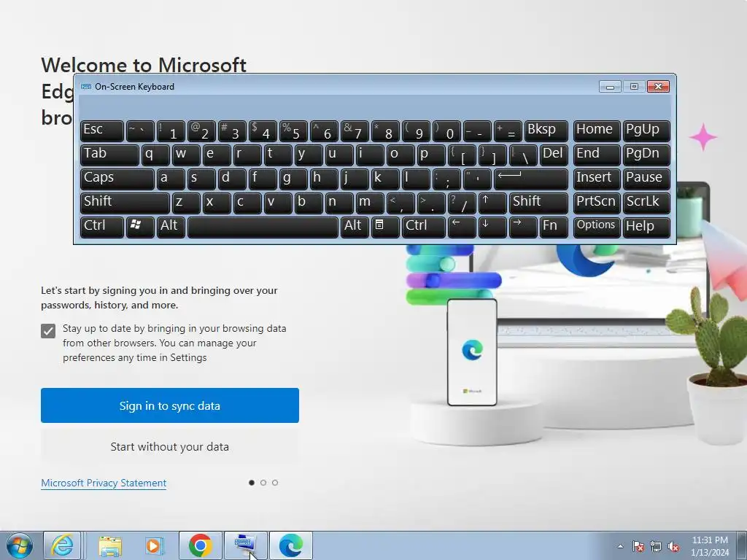The width and height of the screenshot is (747, 560).
Task: Open keyboard Options
Action: pyautogui.click(x=597, y=227)
